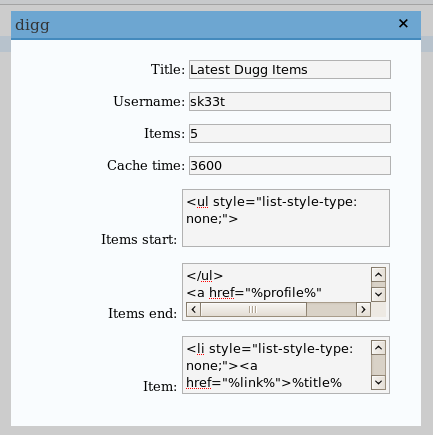Click the Title input field

(290, 69)
